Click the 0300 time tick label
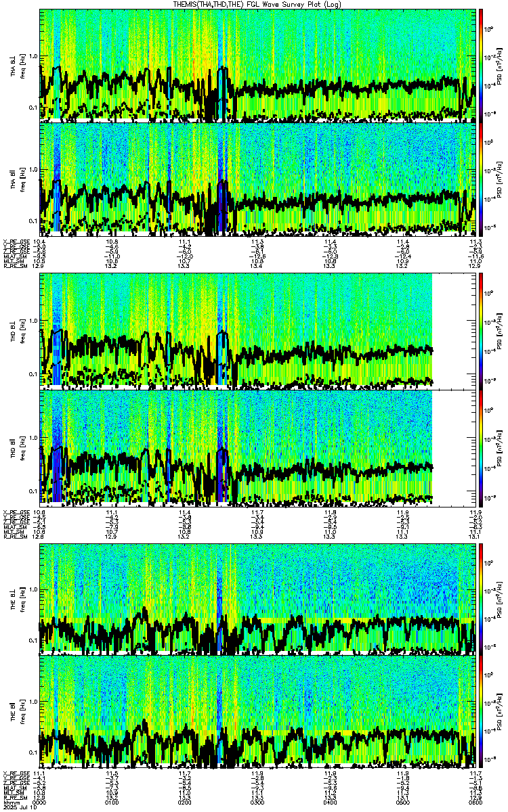Viewport: 508px width, 812px height. pos(258,803)
